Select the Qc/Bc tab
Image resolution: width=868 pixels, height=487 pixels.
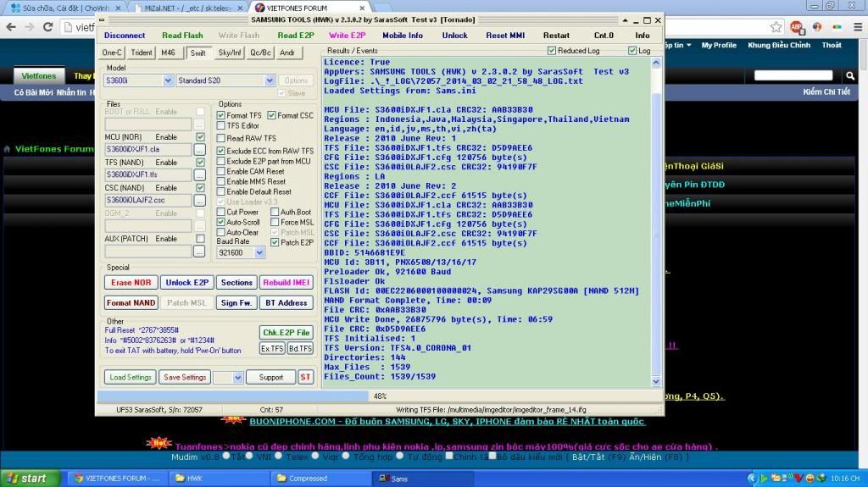tap(260, 53)
